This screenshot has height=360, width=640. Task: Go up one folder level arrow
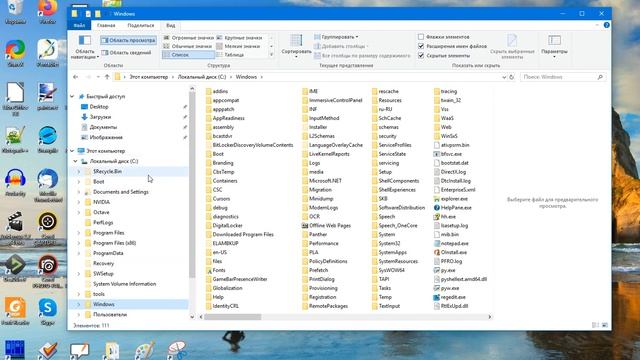coord(107,77)
